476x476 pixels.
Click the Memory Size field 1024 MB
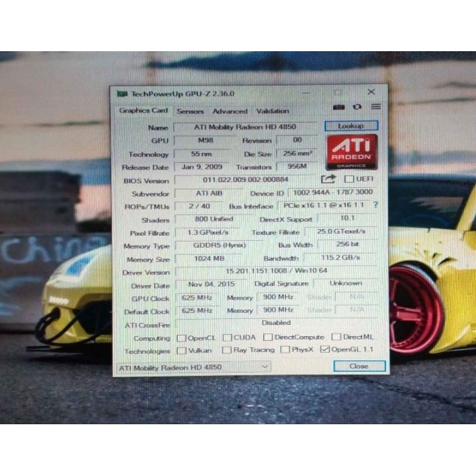pos(209,259)
